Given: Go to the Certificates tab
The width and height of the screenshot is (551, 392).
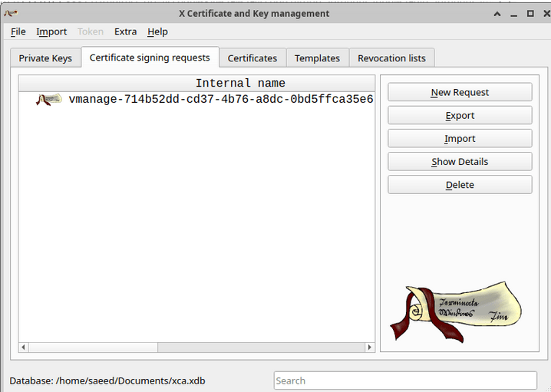Looking at the screenshot, I should (x=252, y=58).
